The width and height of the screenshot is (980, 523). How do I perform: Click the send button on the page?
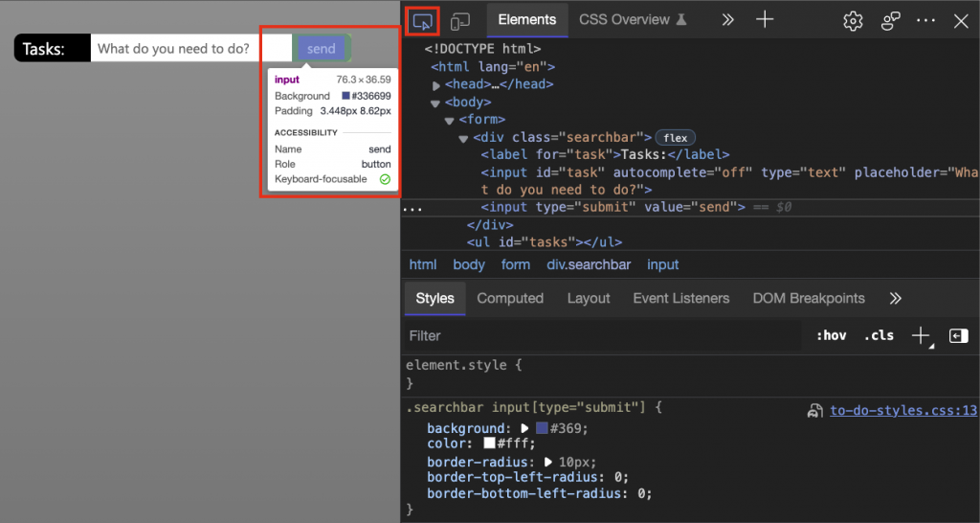[x=321, y=49]
